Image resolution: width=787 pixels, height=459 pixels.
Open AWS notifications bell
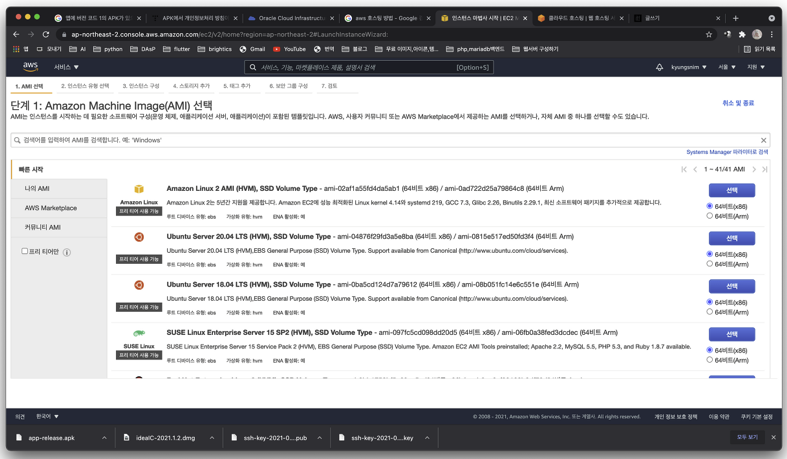659,67
